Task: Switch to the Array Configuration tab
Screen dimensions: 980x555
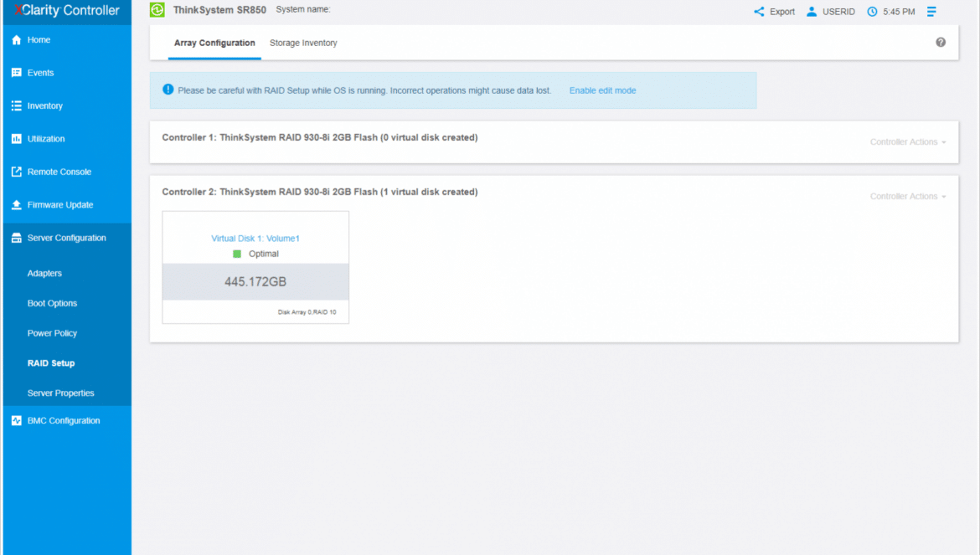Action: coord(214,43)
